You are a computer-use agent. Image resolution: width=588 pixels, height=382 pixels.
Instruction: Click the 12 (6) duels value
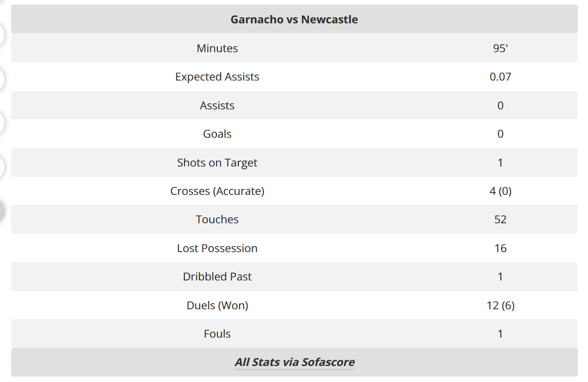[x=500, y=306]
